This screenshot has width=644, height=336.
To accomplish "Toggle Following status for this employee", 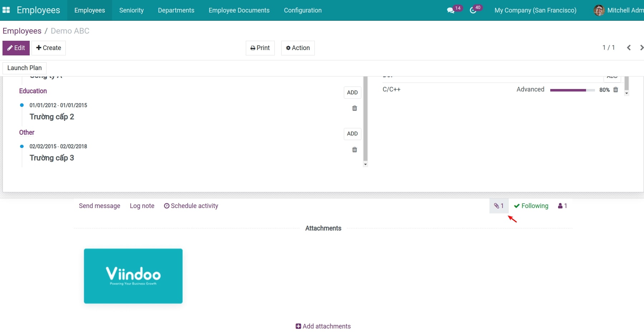I will [531, 206].
